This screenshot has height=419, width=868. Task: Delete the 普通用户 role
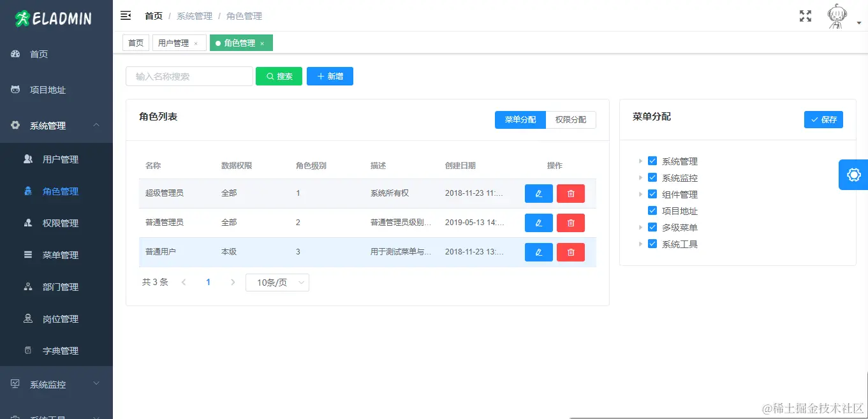point(571,252)
